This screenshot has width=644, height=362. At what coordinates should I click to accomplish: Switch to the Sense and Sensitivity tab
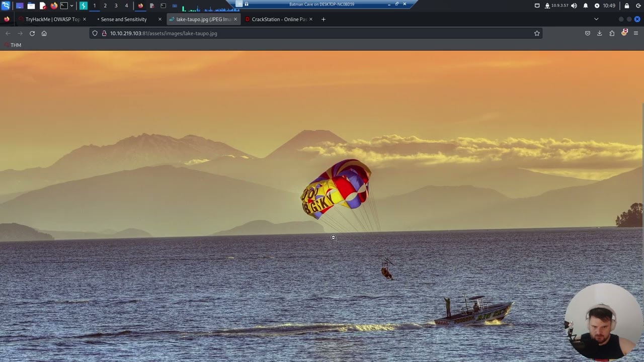pyautogui.click(x=124, y=19)
